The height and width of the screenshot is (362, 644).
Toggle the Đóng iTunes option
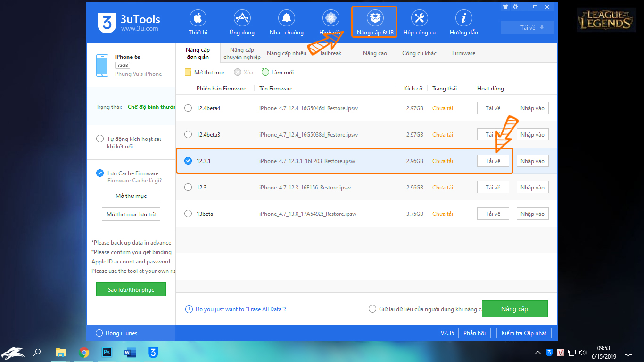(99, 333)
